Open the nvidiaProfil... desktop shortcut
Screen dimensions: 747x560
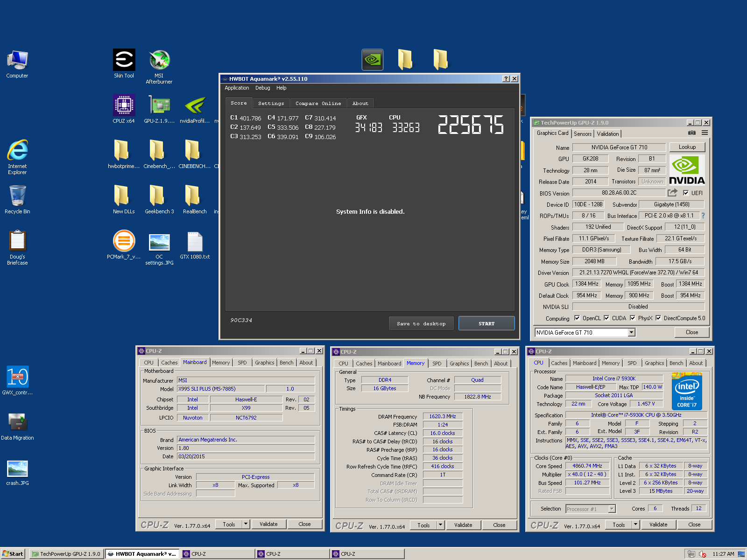tap(195, 108)
